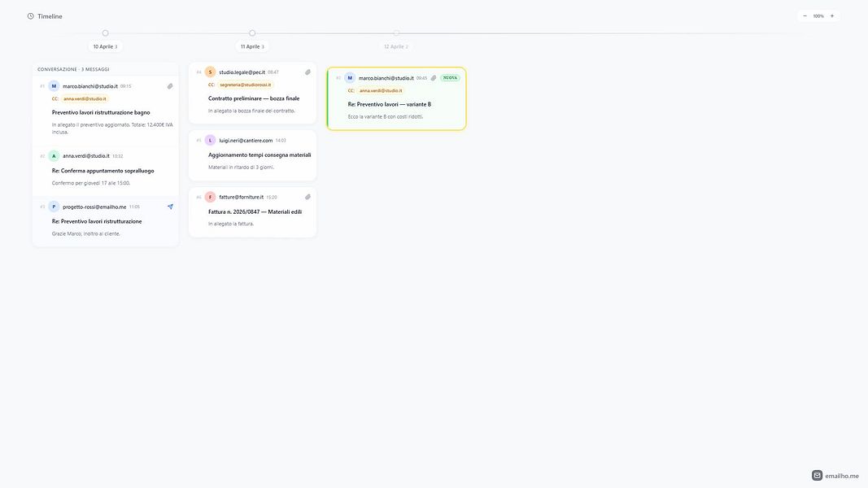Viewport: 868px width, 488px height.
Task: Open Contratto preliminare — bozza finale message
Action: click(254, 98)
